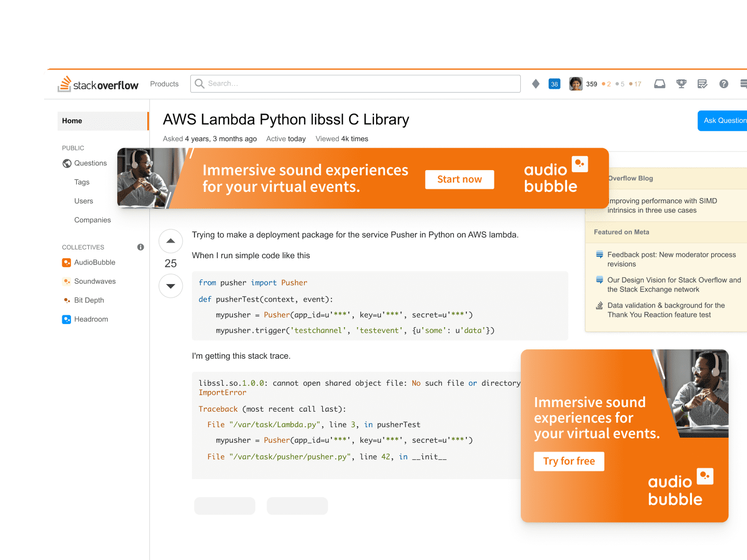Click the Active today text

click(x=286, y=139)
